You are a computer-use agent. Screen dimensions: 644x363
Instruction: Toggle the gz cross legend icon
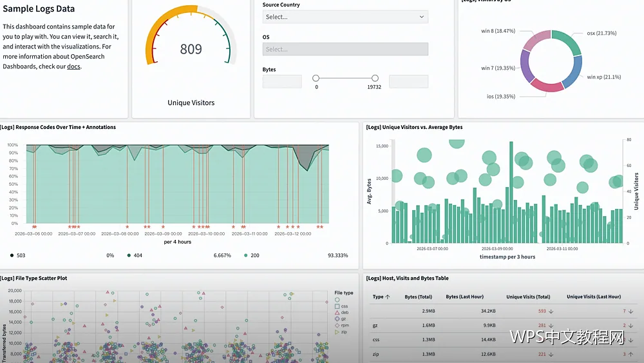(x=337, y=319)
